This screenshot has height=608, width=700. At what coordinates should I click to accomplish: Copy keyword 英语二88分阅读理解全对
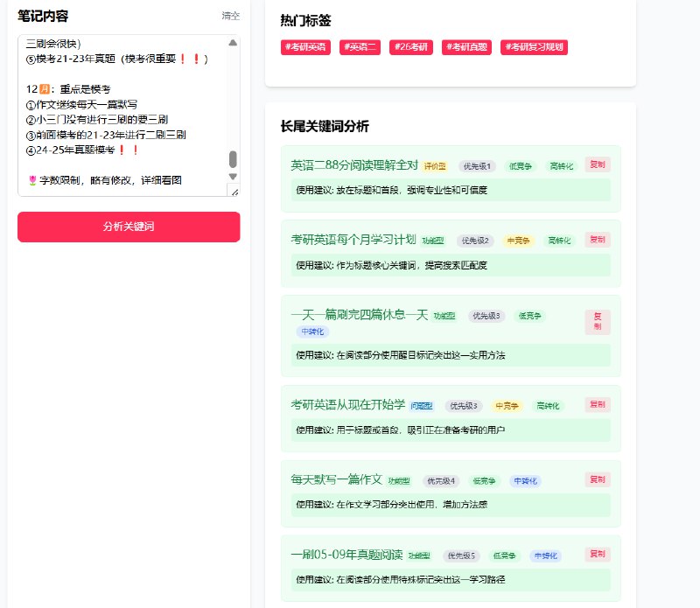coord(598,164)
